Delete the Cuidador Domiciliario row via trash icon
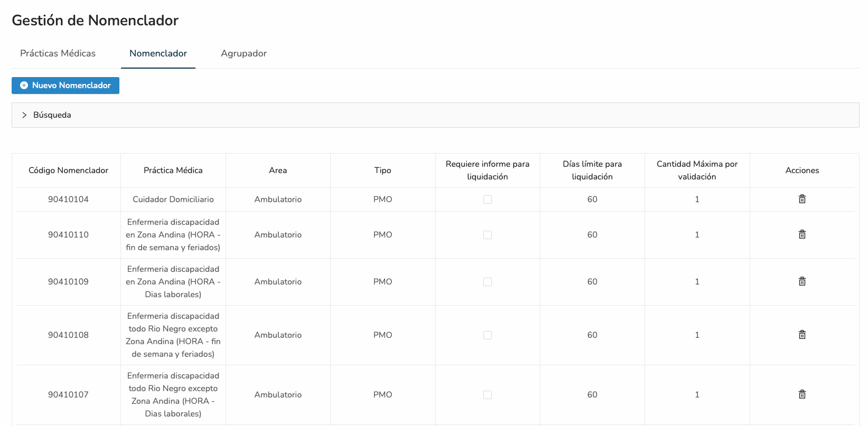Viewport: 868px width, 426px height. coord(802,199)
